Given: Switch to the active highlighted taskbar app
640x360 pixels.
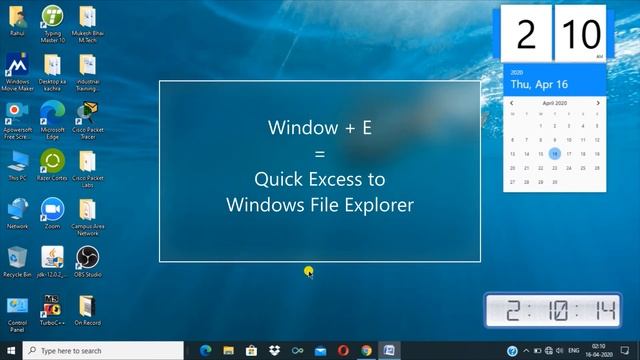Looking at the screenshot, I should (x=389, y=351).
